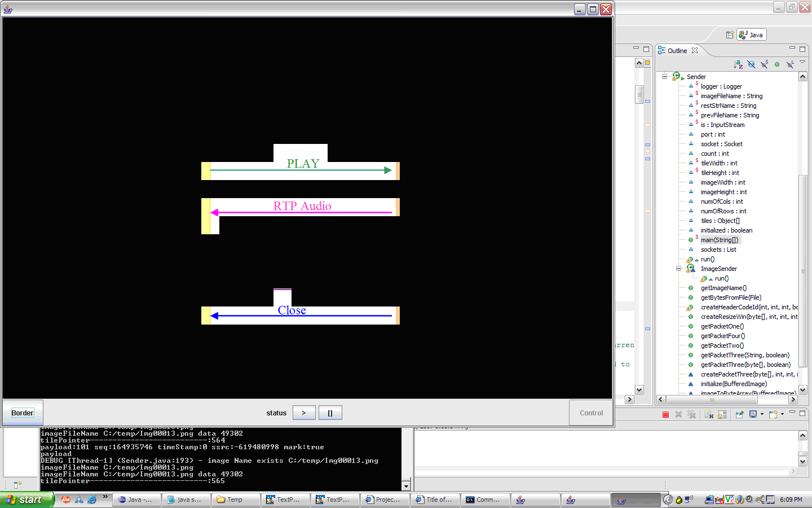Image resolution: width=812 pixels, height=508 pixels.
Task: Show hidden tray icons arrow
Action: 668,500
